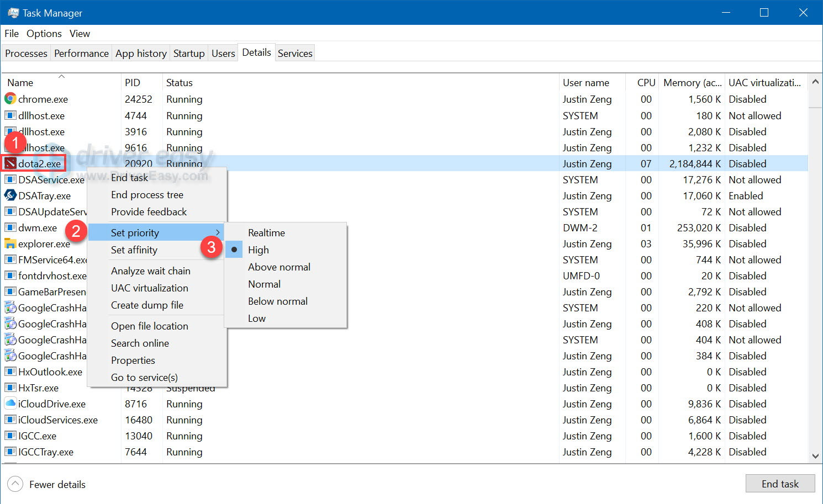Switch to the Performance tab
823x504 pixels.
[x=81, y=53]
